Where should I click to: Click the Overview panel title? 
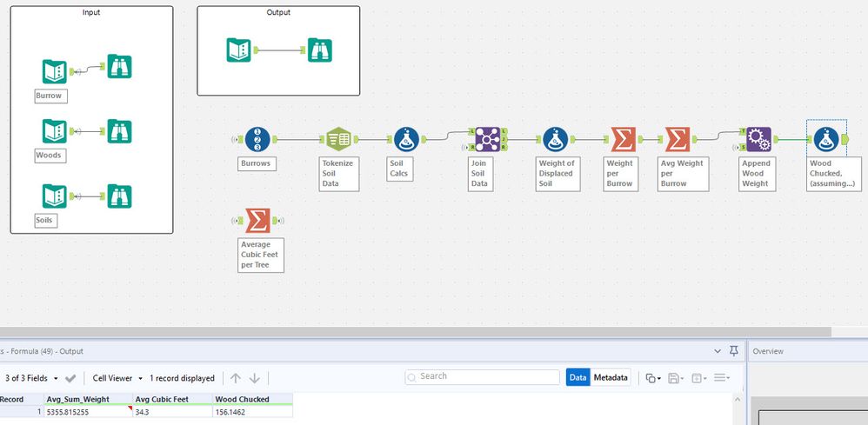(768, 351)
